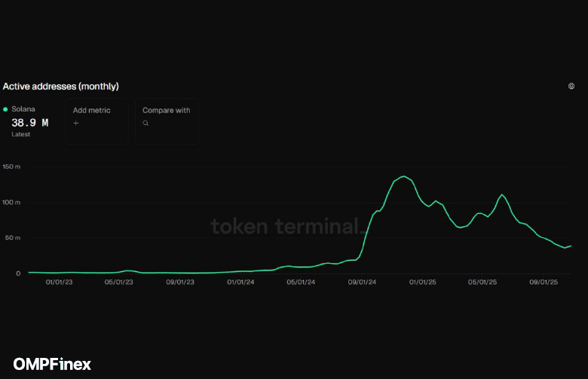Click the 09/01/25 x-axis date label
This screenshot has height=379, width=588.
point(544,283)
